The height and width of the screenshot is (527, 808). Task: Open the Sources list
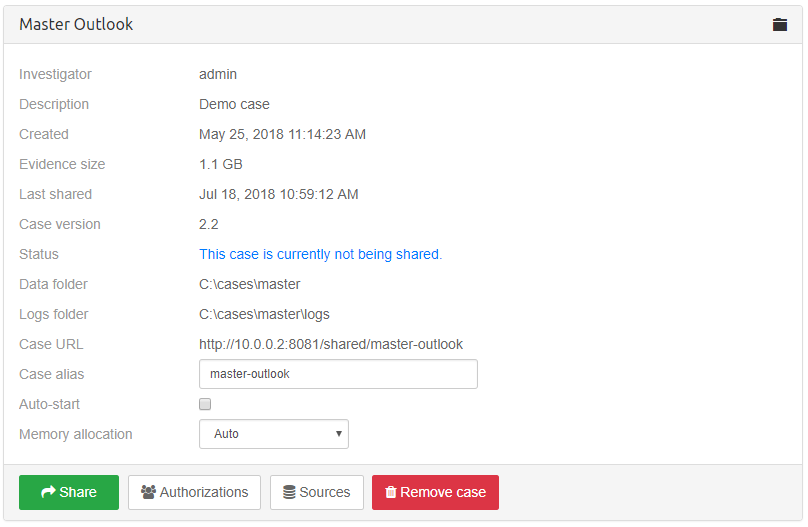coord(317,492)
